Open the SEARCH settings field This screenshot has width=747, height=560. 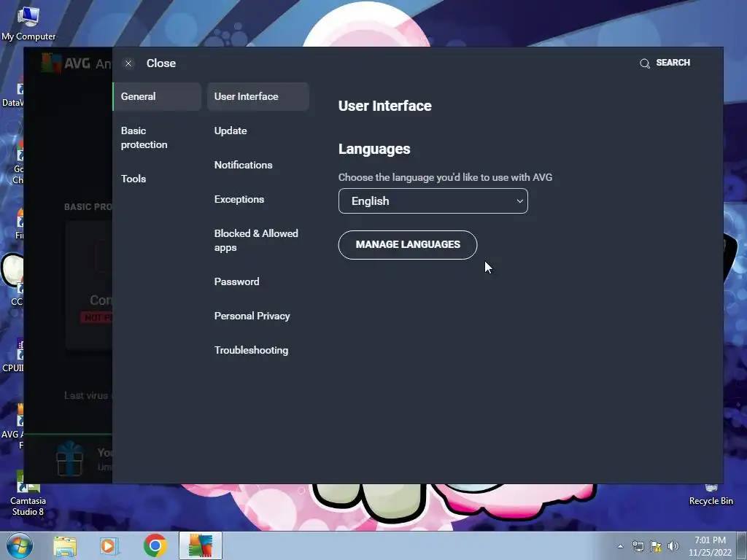pos(665,63)
